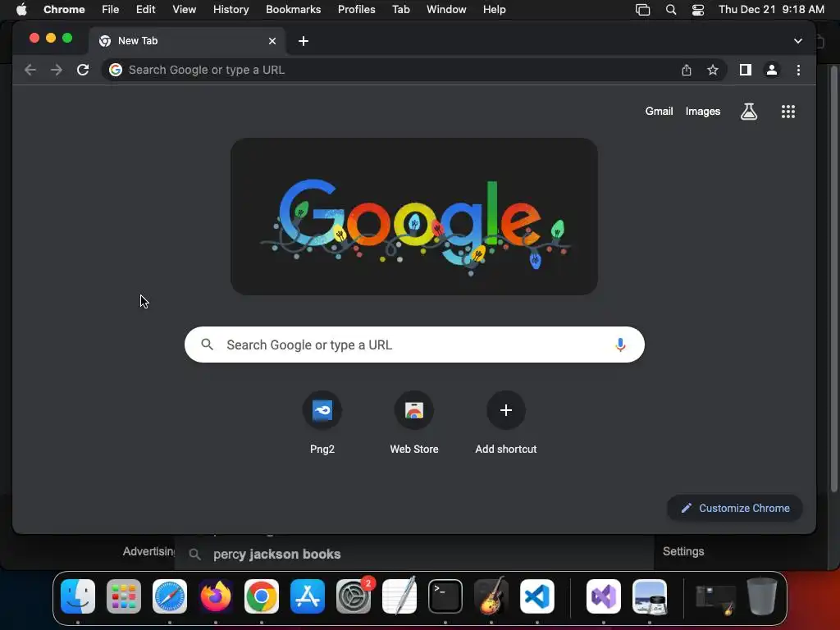
Task: Click the forward navigation arrow
Action: click(57, 70)
